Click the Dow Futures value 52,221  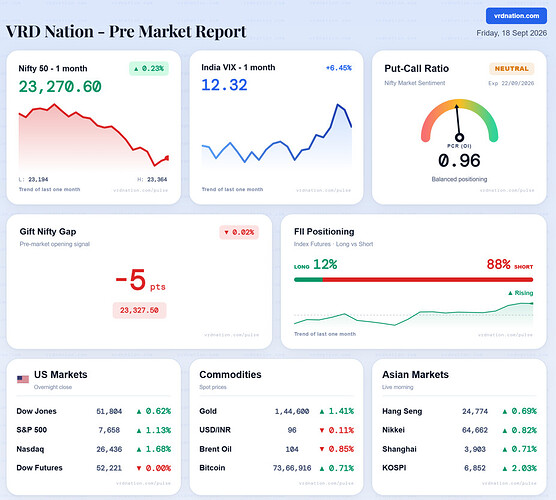(x=109, y=468)
